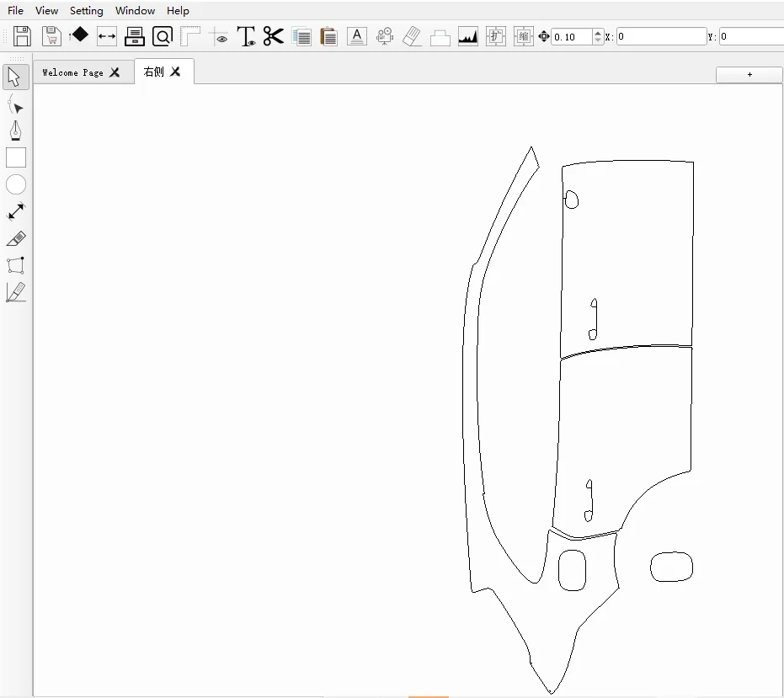Screen dimensions: 784x698
Task: Open the Setting menu
Action: pyautogui.click(x=86, y=11)
